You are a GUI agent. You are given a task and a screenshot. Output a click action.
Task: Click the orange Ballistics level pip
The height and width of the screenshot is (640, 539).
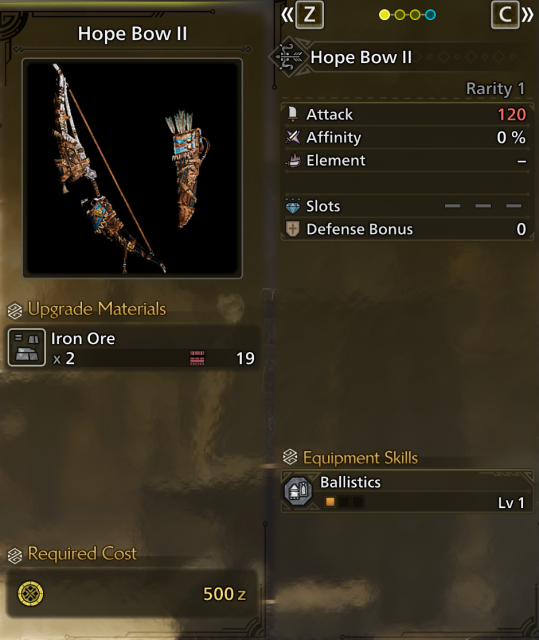tap(330, 502)
